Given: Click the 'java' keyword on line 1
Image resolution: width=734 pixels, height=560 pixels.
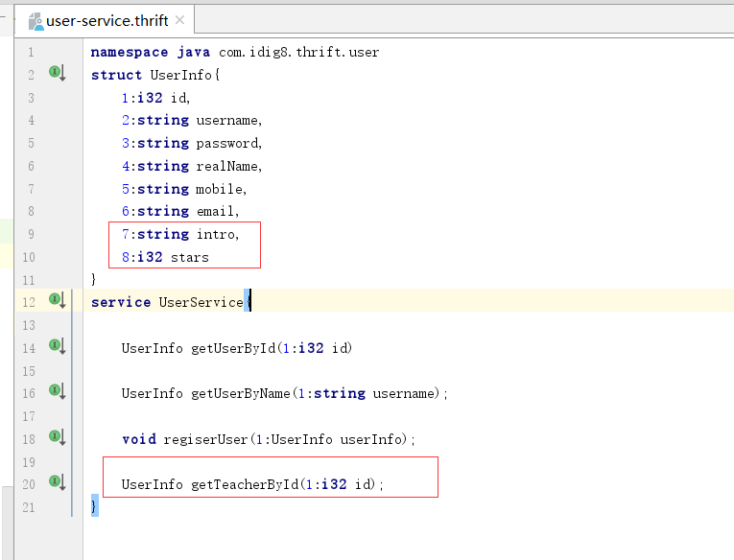Looking at the screenshot, I should 193,52.
